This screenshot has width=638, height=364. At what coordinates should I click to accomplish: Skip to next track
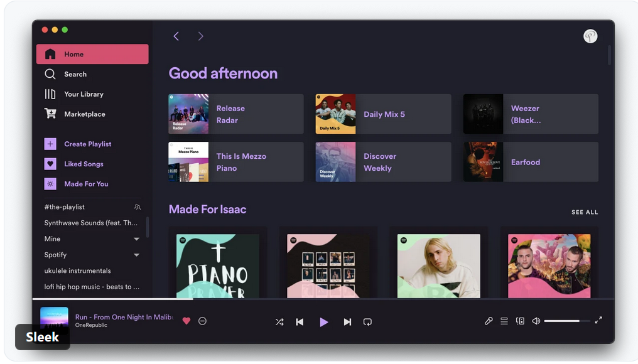tap(347, 322)
